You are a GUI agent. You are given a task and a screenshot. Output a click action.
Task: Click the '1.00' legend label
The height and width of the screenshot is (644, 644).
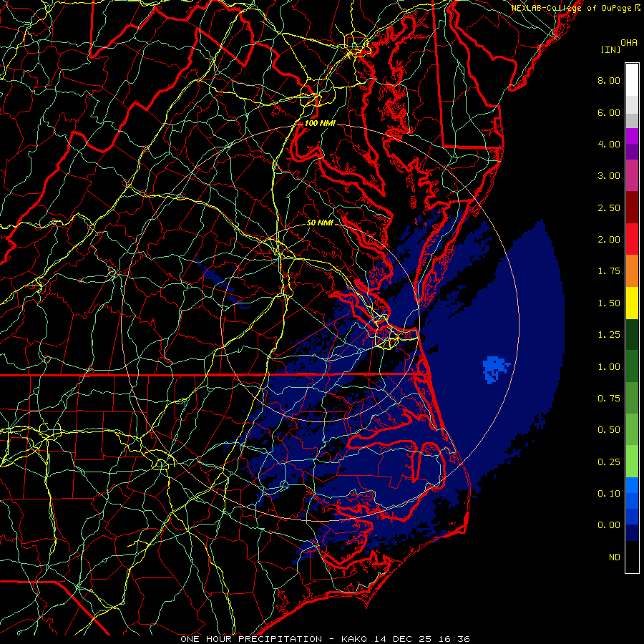point(609,367)
